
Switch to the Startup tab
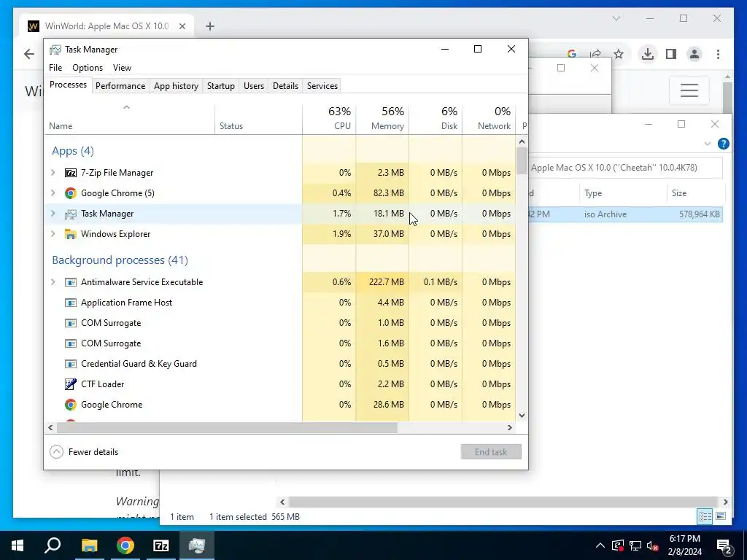[220, 86]
